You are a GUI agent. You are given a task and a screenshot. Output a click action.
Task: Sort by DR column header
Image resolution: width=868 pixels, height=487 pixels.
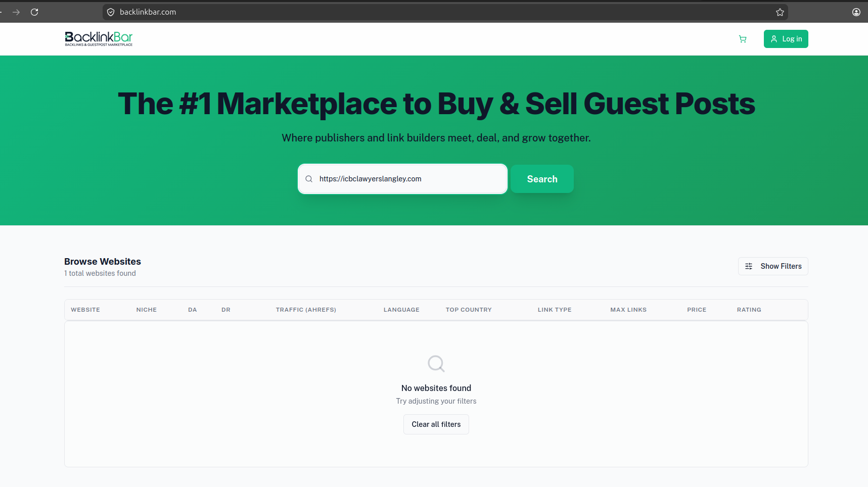pyautogui.click(x=226, y=310)
